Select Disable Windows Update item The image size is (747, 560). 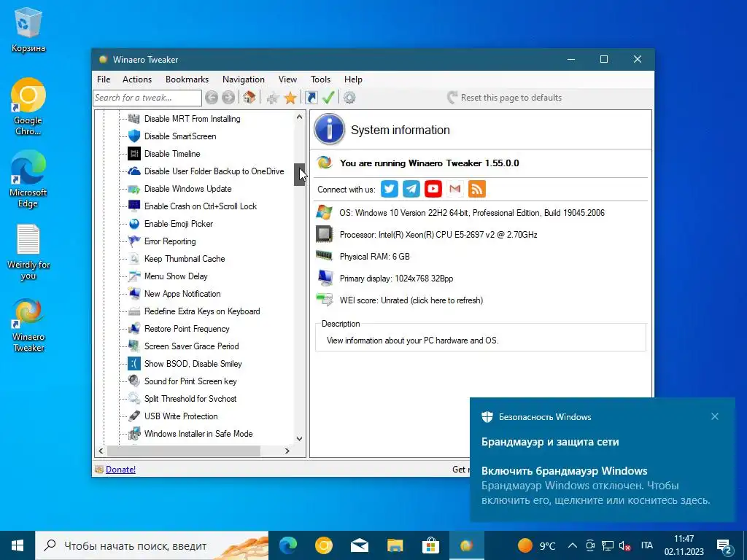(187, 189)
